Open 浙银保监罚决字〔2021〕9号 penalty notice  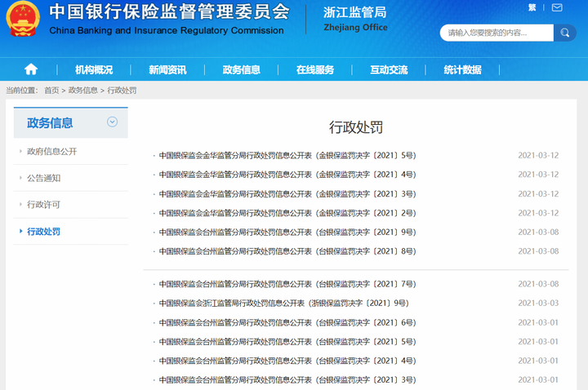click(283, 303)
